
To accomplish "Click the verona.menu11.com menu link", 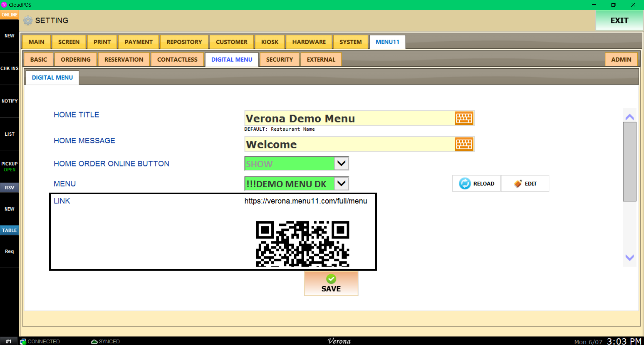I will [x=306, y=201].
